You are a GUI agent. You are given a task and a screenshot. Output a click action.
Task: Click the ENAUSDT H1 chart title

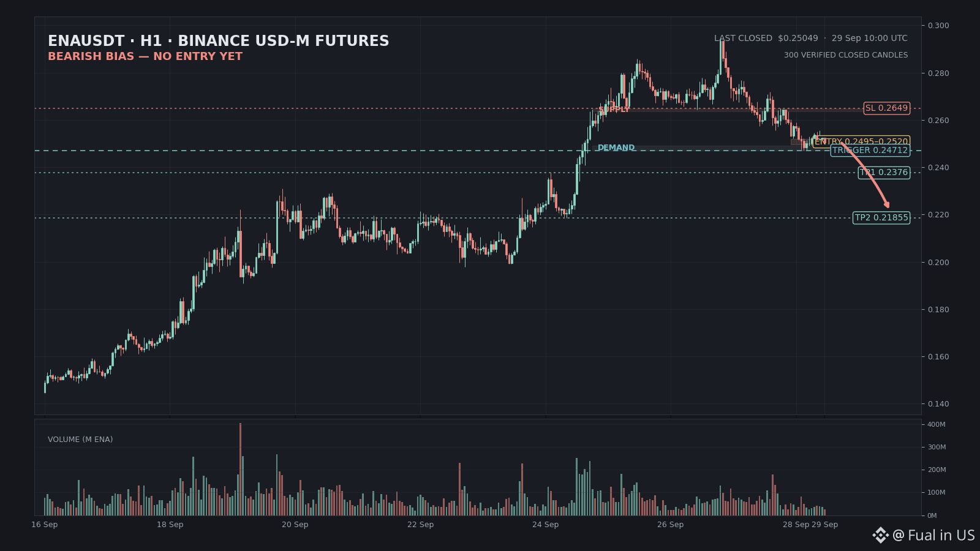click(x=219, y=41)
